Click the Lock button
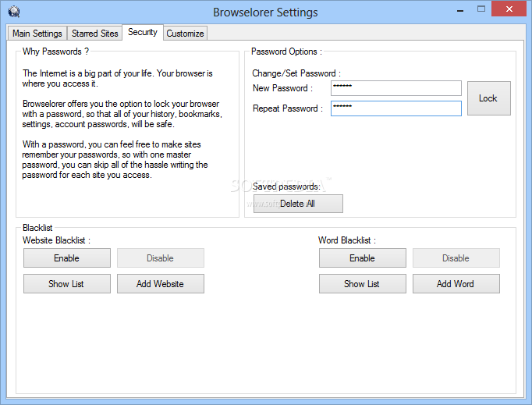532x405 pixels. pyautogui.click(x=488, y=98)
